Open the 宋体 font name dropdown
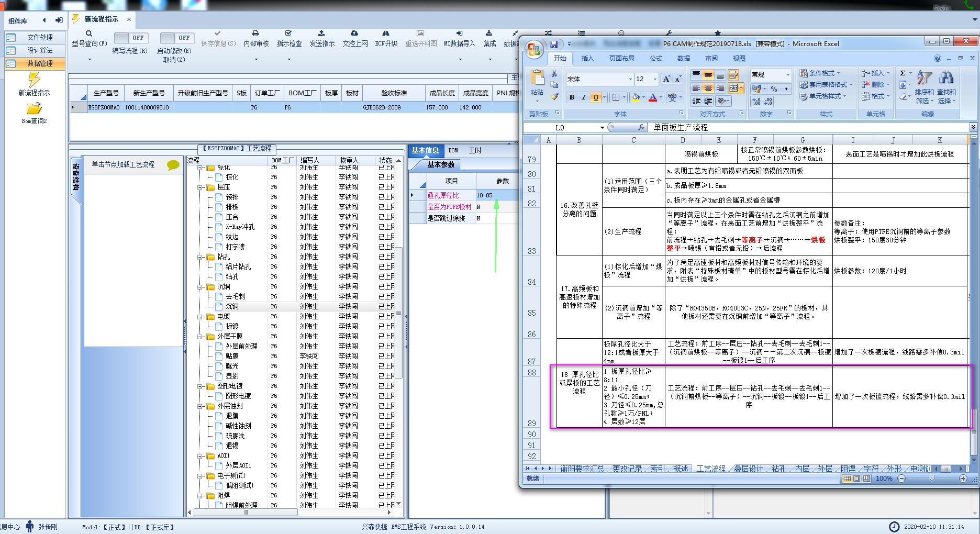The image size is (980, 534). click(630, 79)
